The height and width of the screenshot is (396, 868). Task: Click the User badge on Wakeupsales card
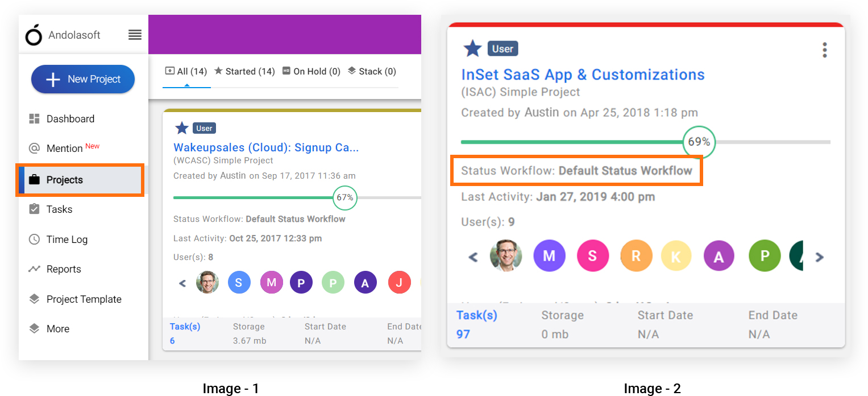(x=204, y=129)
